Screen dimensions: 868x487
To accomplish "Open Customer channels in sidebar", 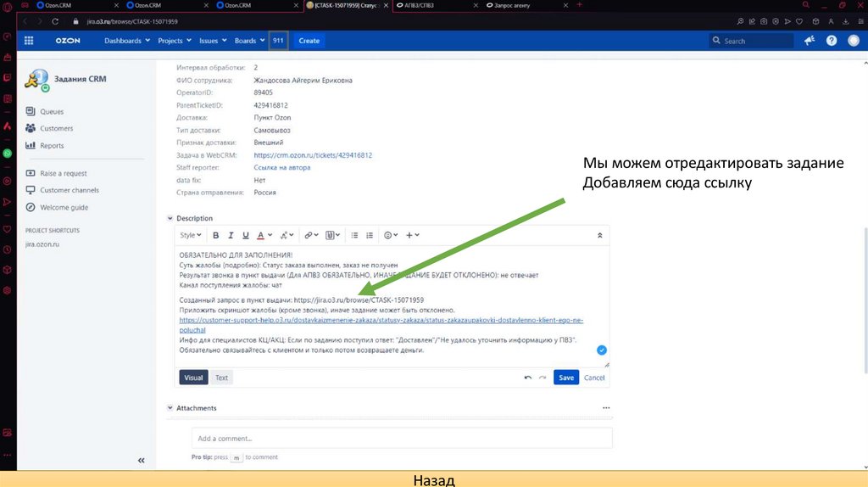I will pos(70,190).
